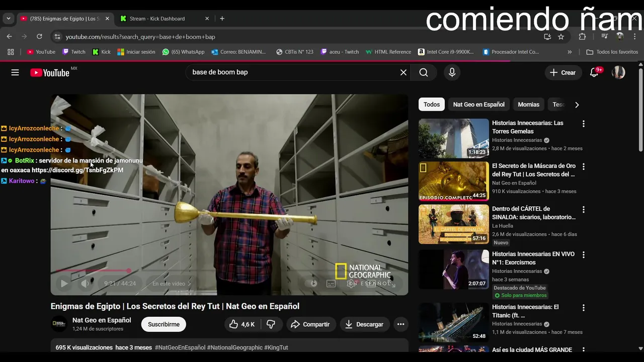This screenshot has width=644, height=362.
Task: Open the HTML Reference bookmark
Action: [x=388, y=52]
